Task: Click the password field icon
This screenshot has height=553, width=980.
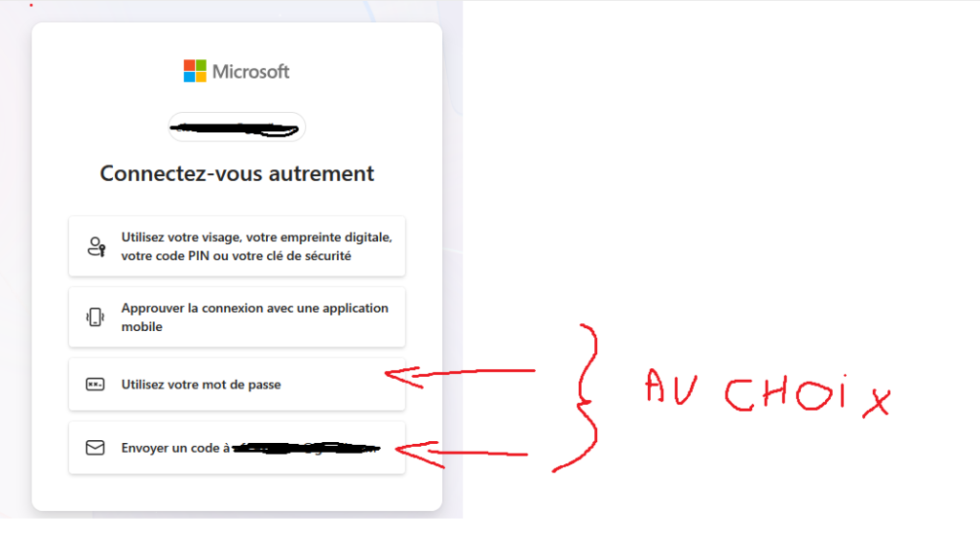Action: [x=95, y=385]
